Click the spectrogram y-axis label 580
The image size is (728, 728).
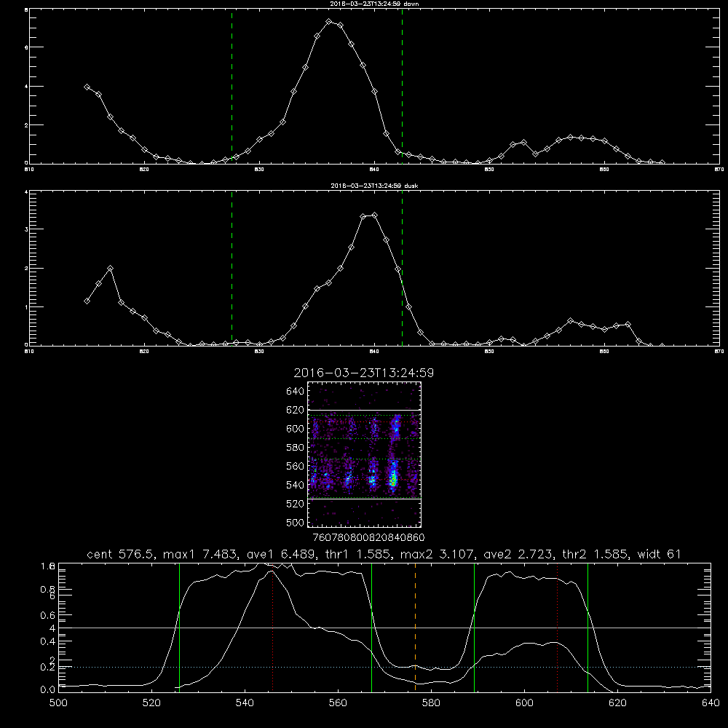pos(296,448)
